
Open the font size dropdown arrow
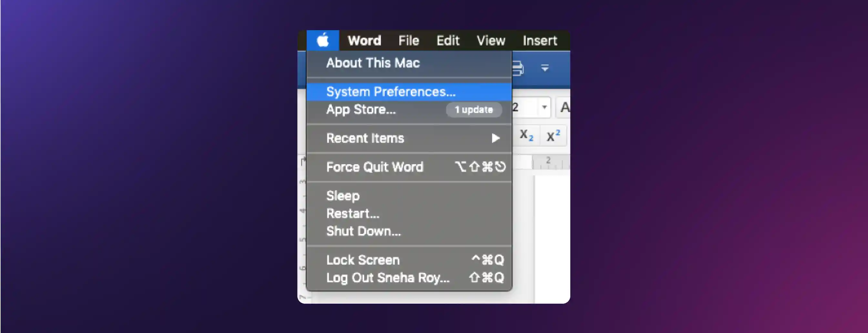[x=544, y=107]
